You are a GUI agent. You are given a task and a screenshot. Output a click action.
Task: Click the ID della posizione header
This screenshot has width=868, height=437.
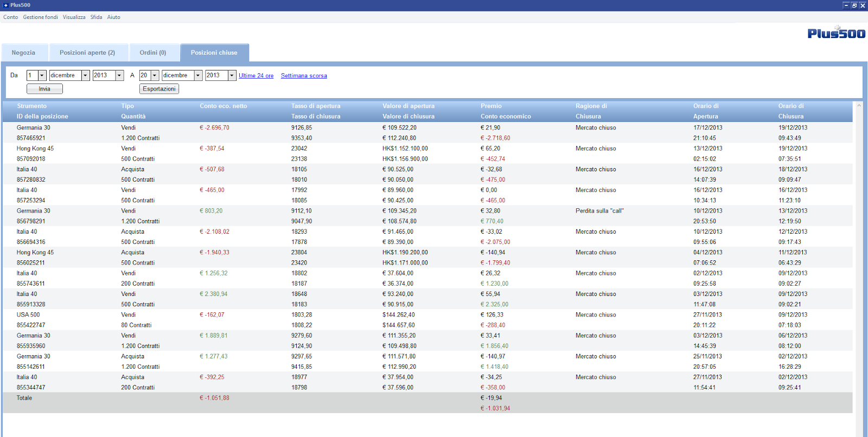click(42, 117)
